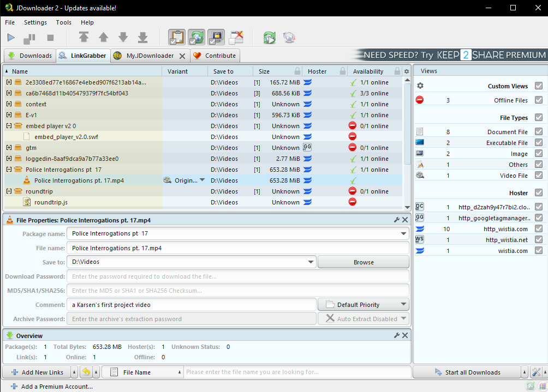Viewport: 548px width, 392px height.
Task: Expand the E-v1 package
Action: pyautogui.click(x=9, y=115)
